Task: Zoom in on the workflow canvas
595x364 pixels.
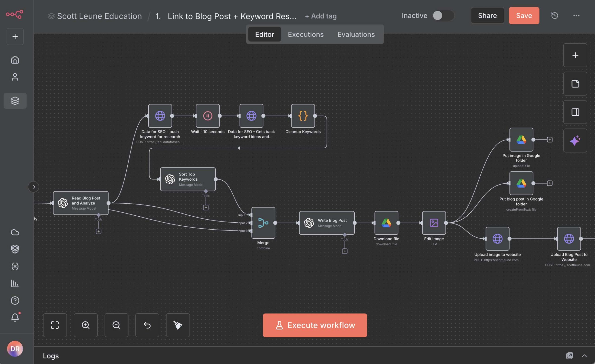Action: tap(86, 325)
